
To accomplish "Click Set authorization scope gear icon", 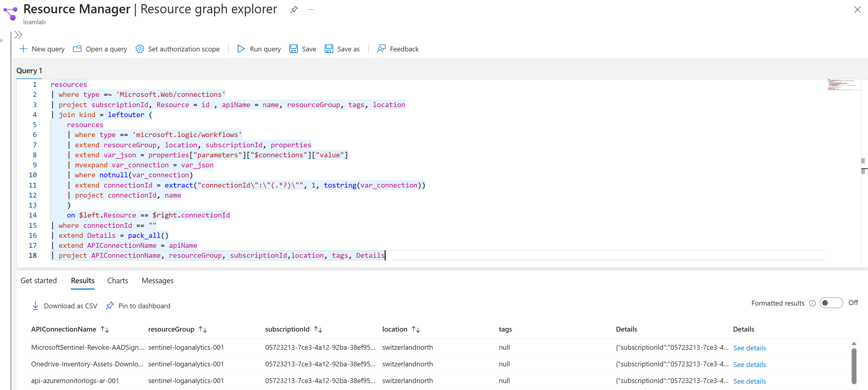I will point(140,49).
